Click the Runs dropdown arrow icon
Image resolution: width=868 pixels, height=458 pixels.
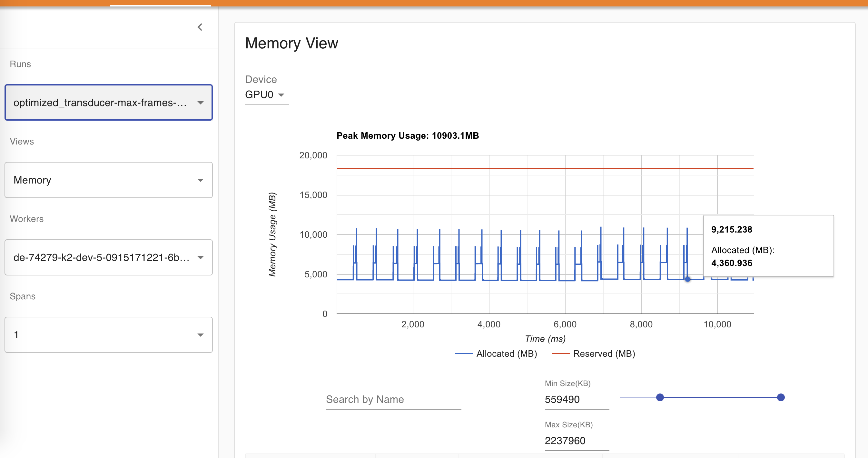[201, 103]
